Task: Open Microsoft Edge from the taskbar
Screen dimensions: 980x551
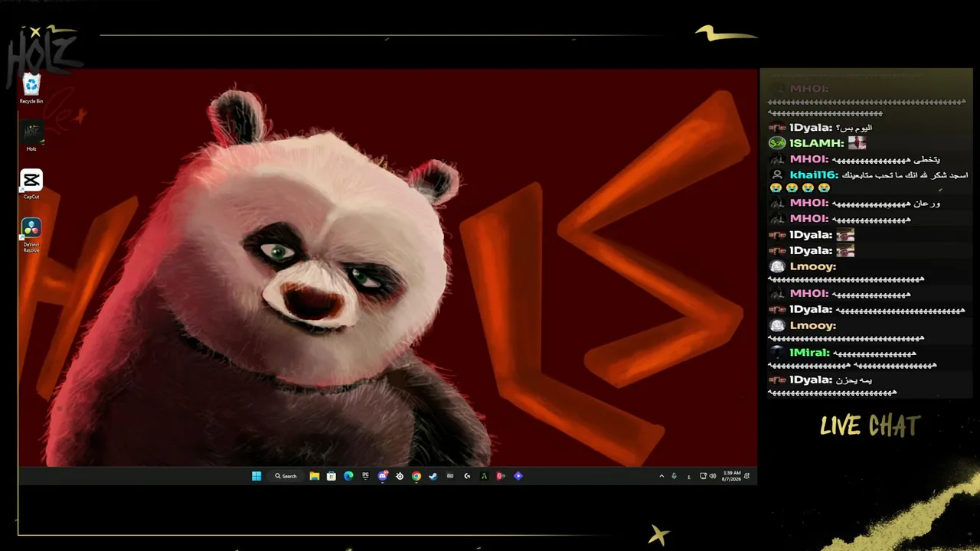Action: point(348,476)
